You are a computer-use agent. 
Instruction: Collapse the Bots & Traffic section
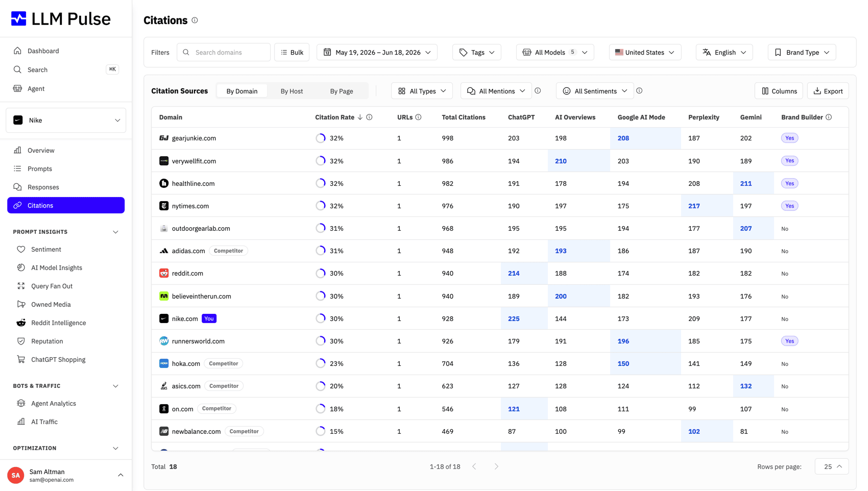115,386
